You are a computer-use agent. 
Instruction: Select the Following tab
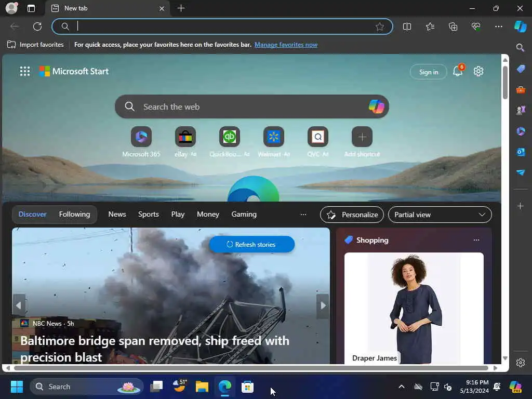click(74, 215)
